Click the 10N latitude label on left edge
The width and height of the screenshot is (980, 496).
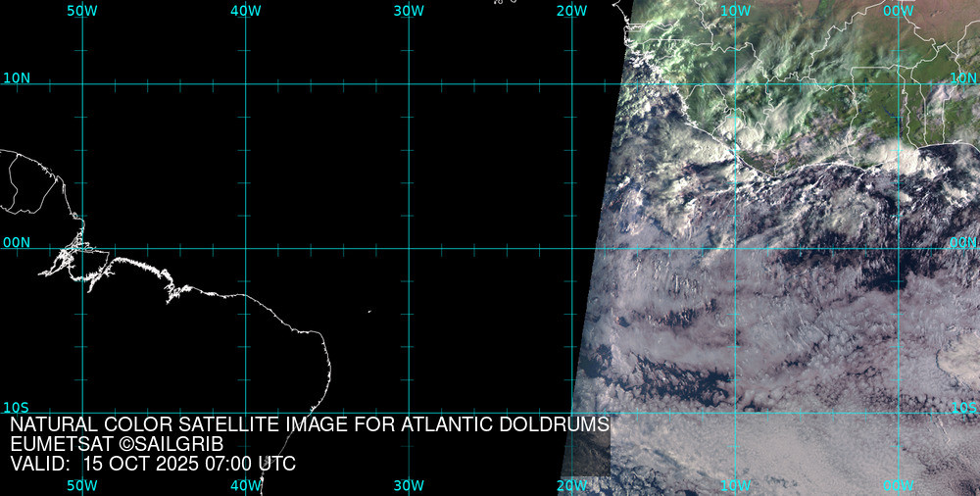16,77
